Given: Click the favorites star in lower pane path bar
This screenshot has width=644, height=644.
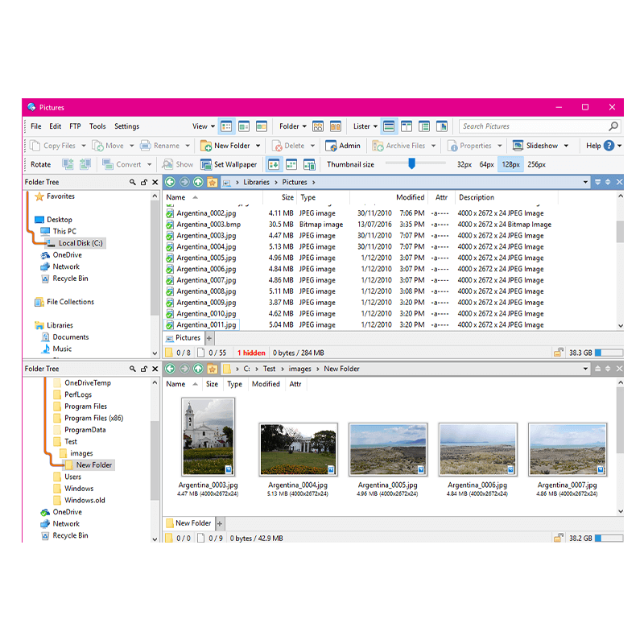Looking at the screenshot, I should click(213, 369).
